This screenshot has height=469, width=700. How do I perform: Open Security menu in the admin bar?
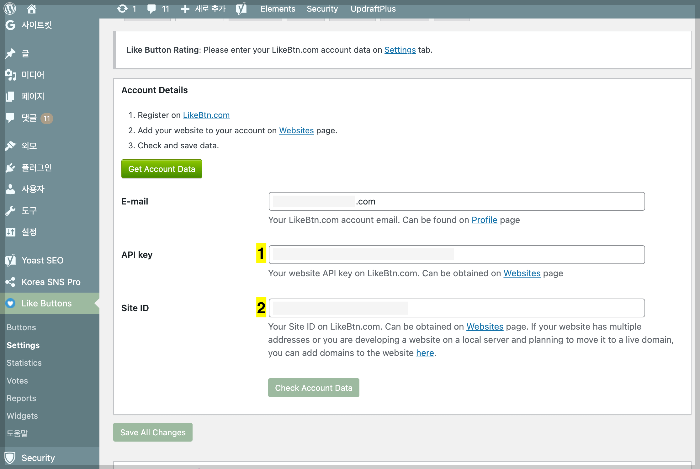tap(322, 9)
